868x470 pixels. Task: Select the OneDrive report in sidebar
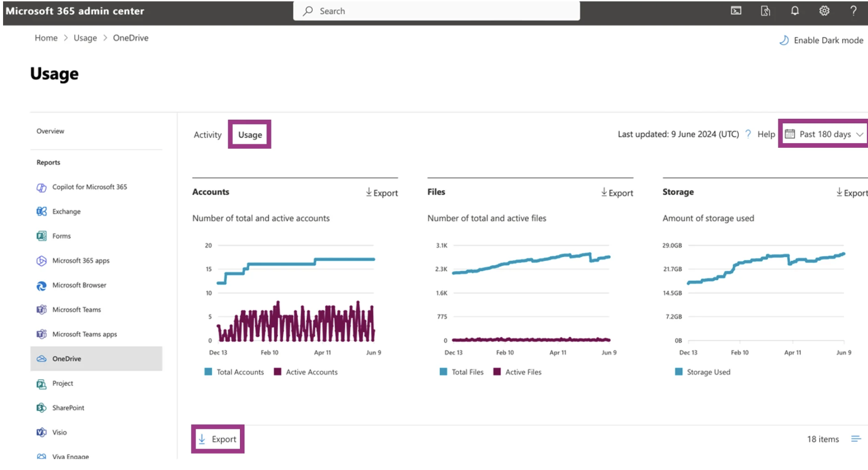[96, 359]
